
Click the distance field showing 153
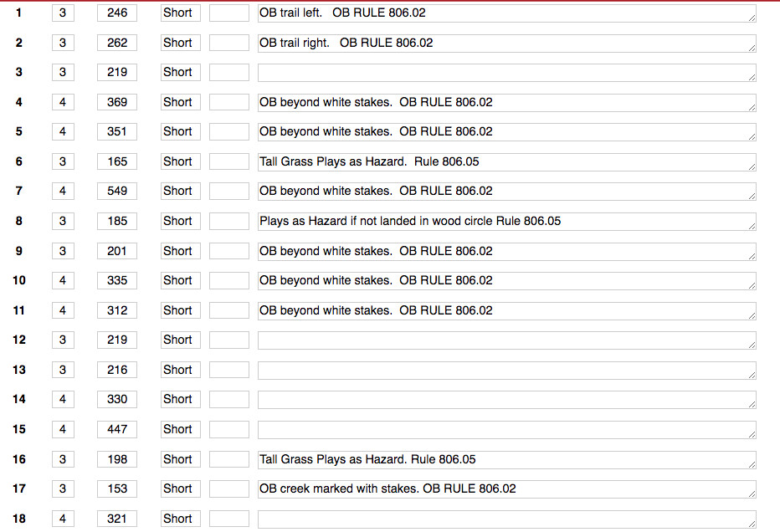(x=117, y=489)
